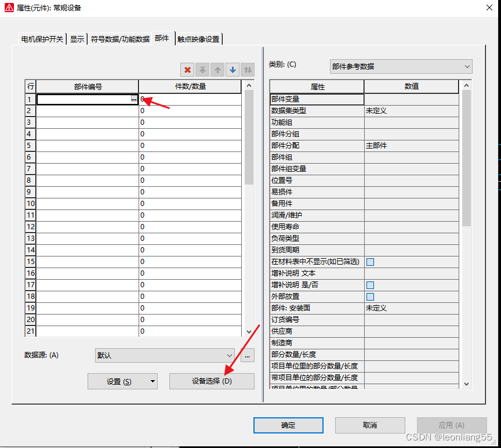Switch to the 电机保护开关 tab
The image size is (501, 448).
[42, 39]
